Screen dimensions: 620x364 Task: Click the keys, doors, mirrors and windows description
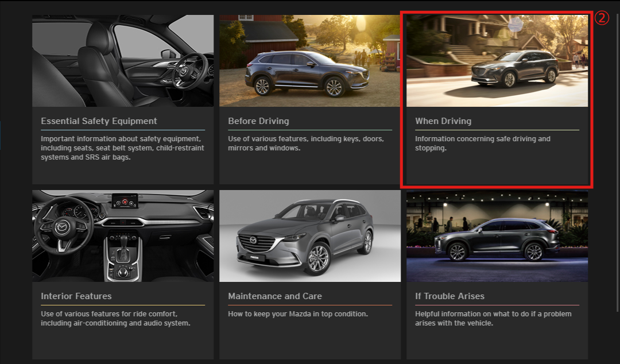305,144
